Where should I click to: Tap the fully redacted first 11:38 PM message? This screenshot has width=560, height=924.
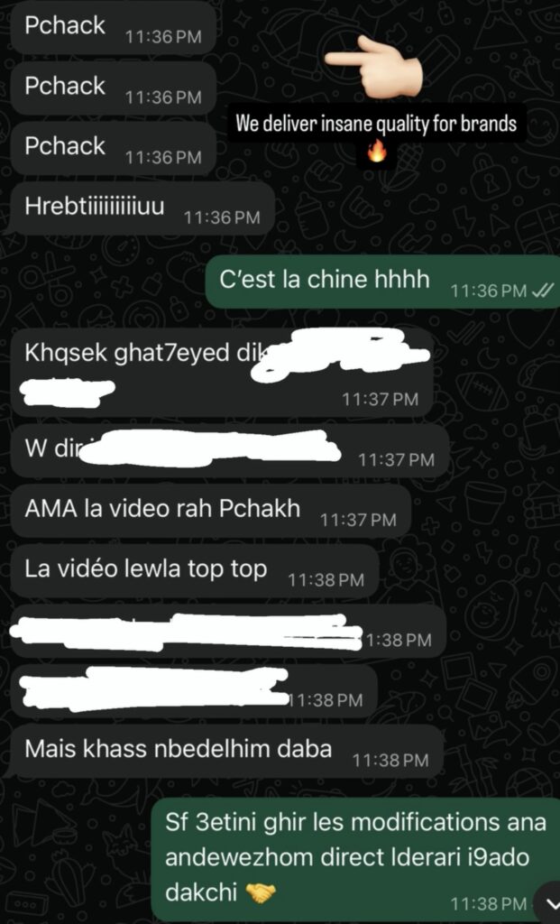[x=228, y=631]
